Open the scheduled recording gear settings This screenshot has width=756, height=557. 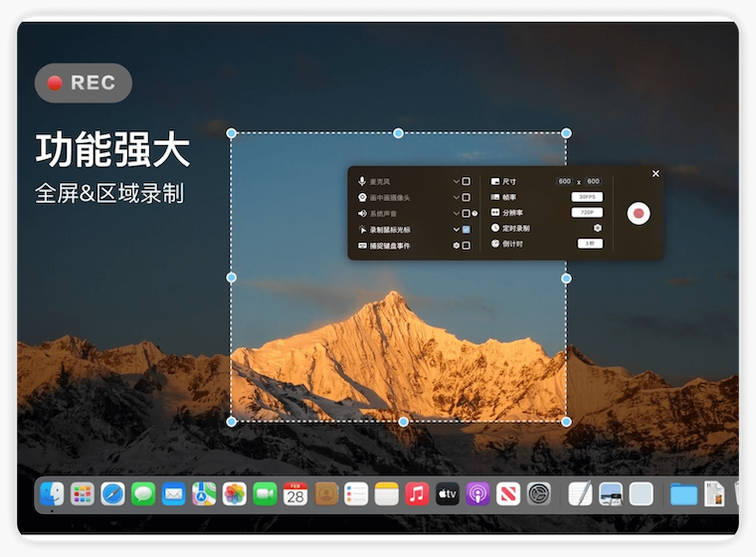[598, 228]
